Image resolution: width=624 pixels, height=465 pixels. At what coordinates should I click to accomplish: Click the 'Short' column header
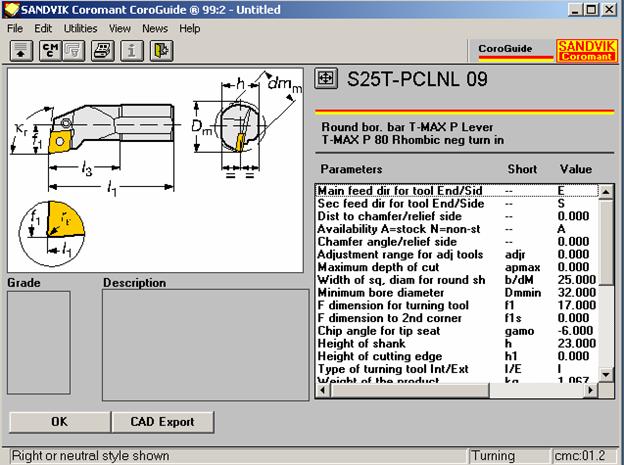pos(522,169)
